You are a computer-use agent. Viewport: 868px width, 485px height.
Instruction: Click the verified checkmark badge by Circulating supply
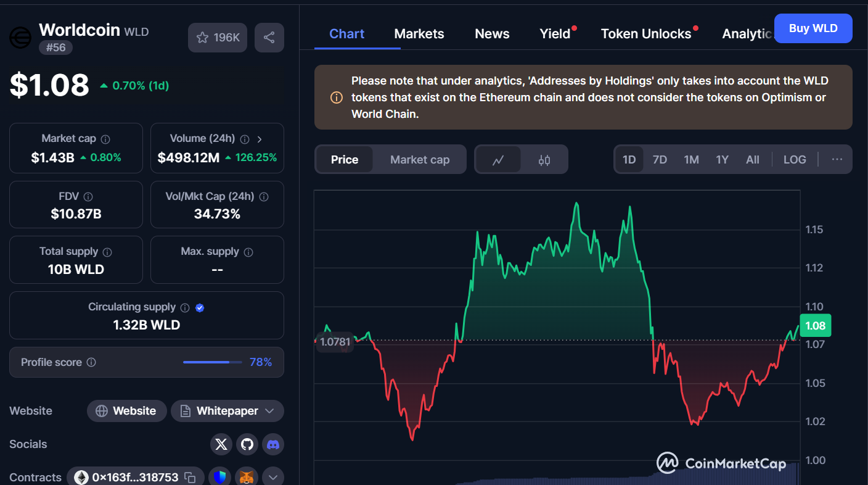pyautogui.click(x=200, y=307)
